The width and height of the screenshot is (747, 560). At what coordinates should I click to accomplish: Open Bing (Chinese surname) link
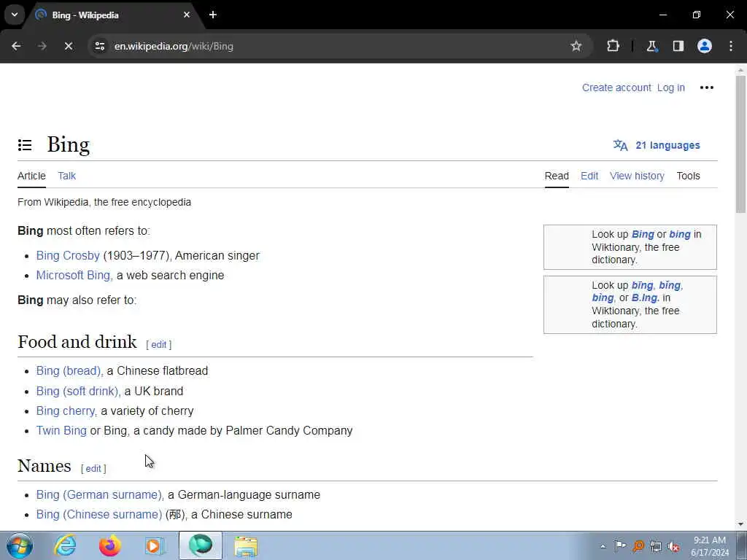pos(98,515)
